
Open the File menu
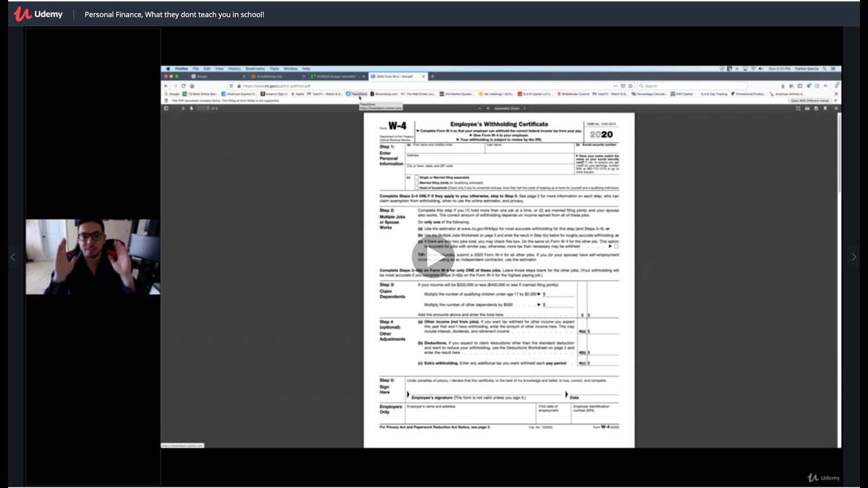195,68
